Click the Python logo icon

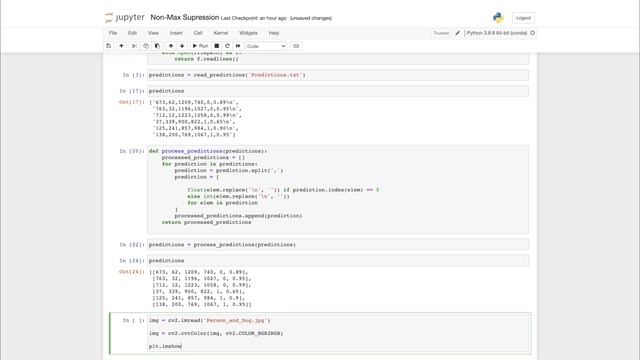pos(498,18)
